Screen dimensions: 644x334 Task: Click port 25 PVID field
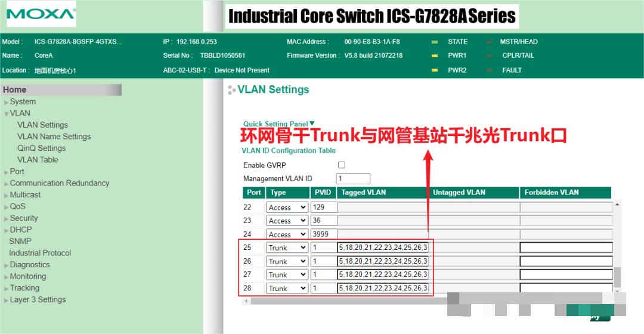click(324, 248)
